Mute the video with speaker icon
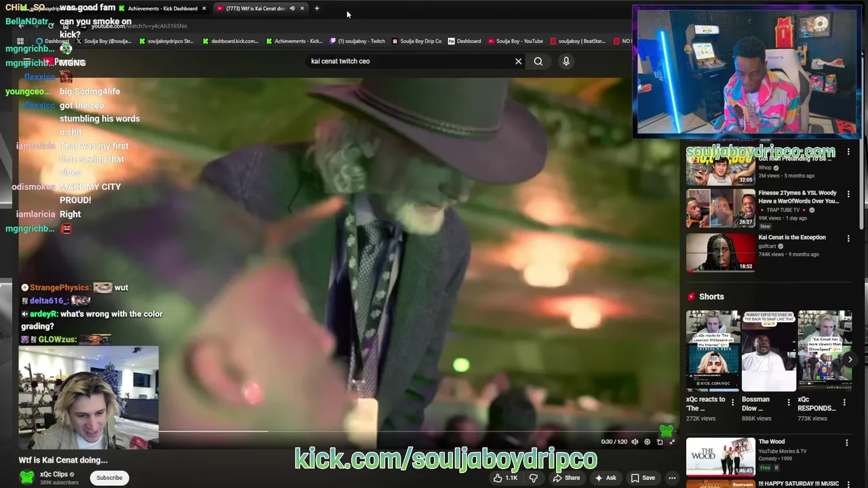The image size is (868, 488). pos(635,442)
